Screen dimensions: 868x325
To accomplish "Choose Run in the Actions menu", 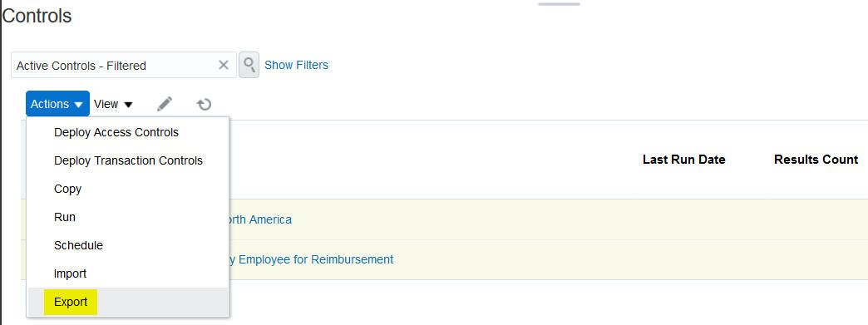I will [x=65, y=217].
